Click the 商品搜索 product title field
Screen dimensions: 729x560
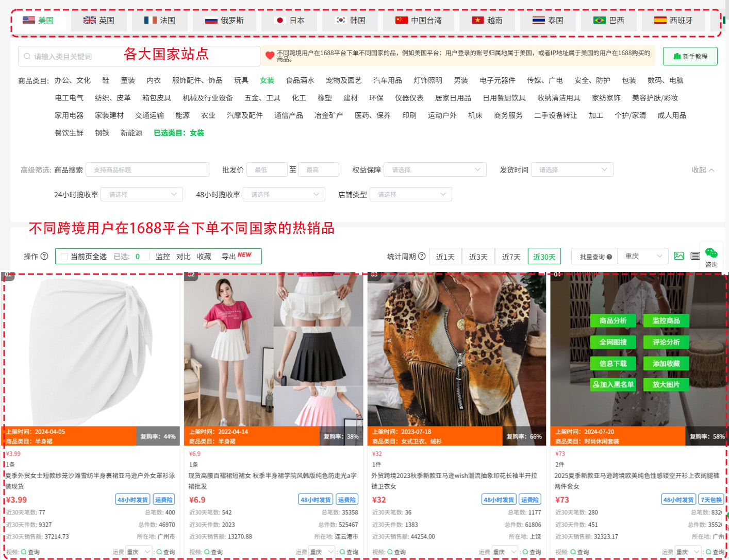[x=147, y=169]
